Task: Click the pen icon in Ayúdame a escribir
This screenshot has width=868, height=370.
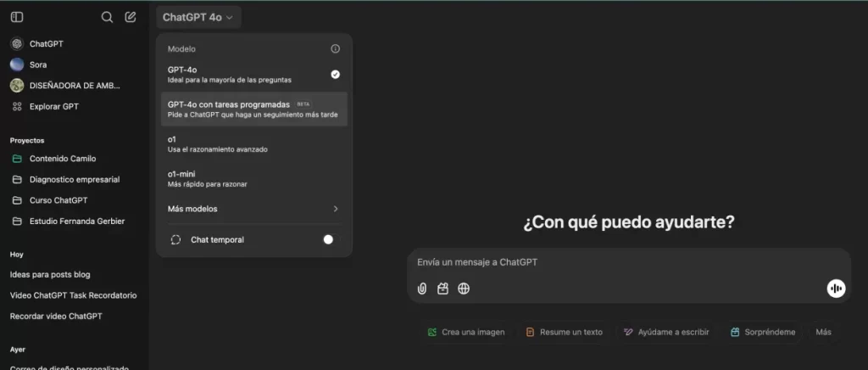Action: (628, 333)
